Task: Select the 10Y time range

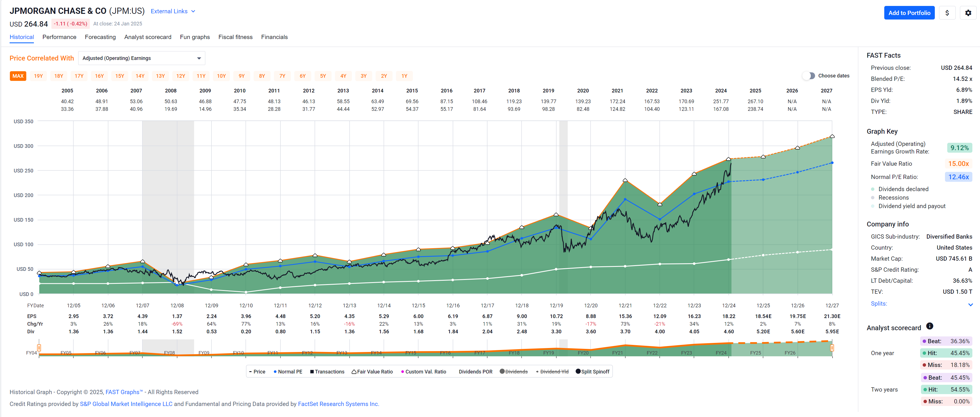Action: point(221,76)
